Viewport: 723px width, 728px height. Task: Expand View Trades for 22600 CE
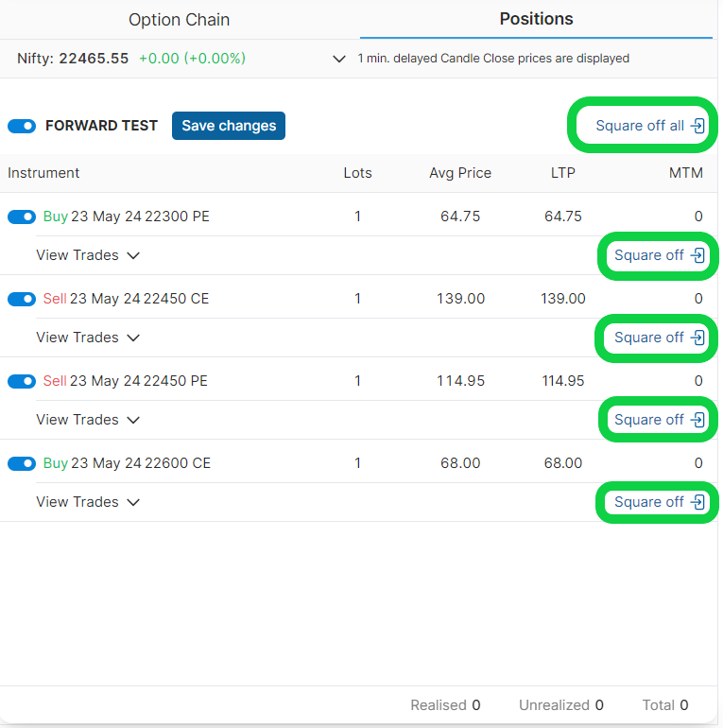pyautogui.click(x=88, y=502)
